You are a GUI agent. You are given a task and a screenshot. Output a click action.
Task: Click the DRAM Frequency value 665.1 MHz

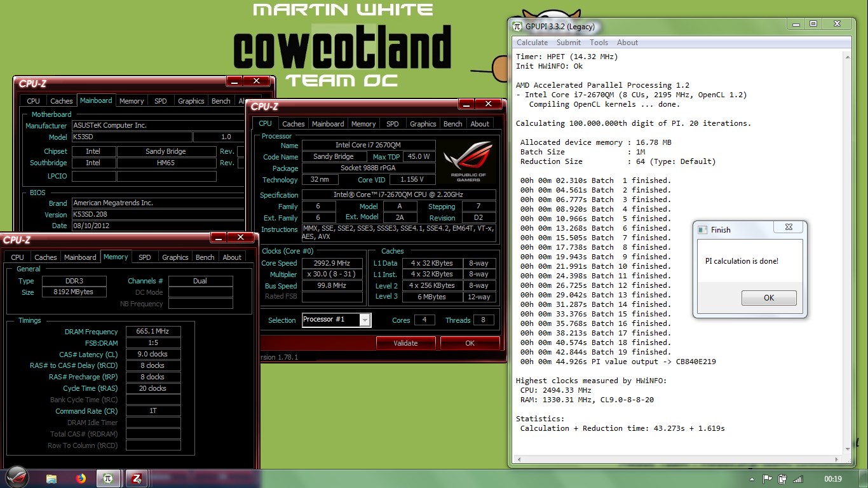[x=153, y=332]
